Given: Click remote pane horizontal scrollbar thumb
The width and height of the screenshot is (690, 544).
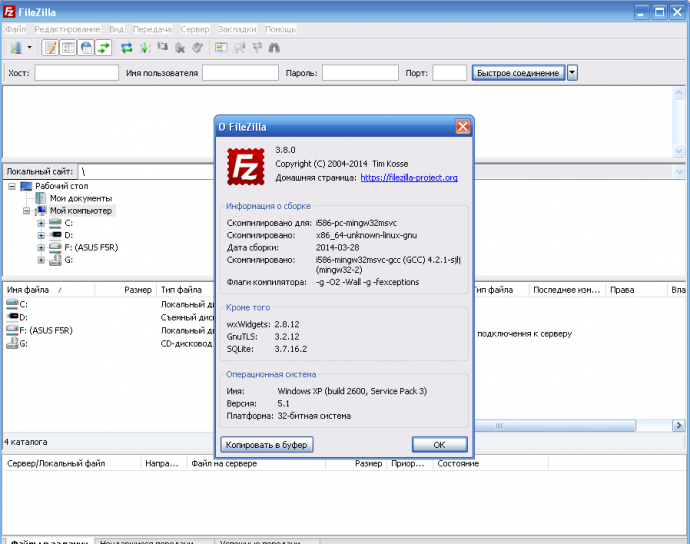Looking at the screenshot, I should pos(555,426).
